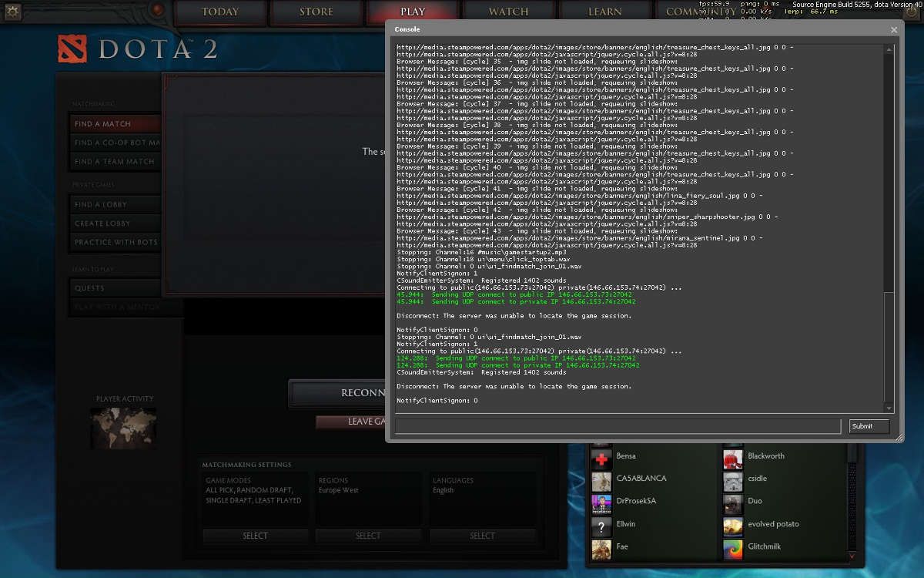Click Select under Languages
The image size is (924, 578).
coord(482,536)
